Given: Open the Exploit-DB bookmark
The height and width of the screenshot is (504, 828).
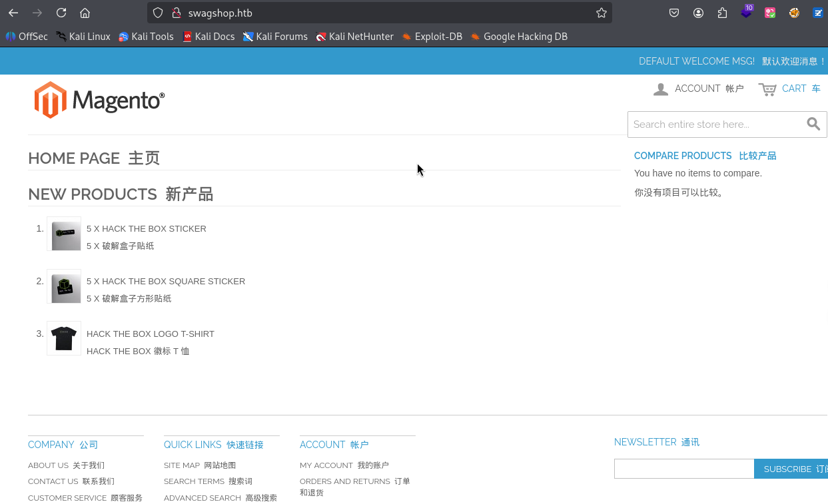Looking at the screenshot, I should point(432,37).
